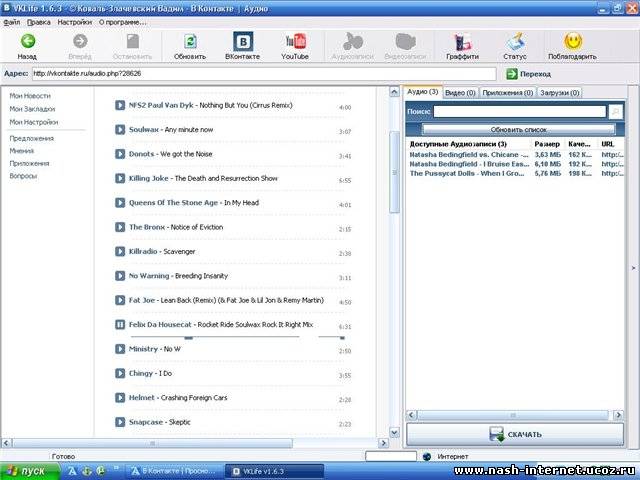Click the magnifier search icon in Поиск
640x480 pixels.
[x=616, y=111]
